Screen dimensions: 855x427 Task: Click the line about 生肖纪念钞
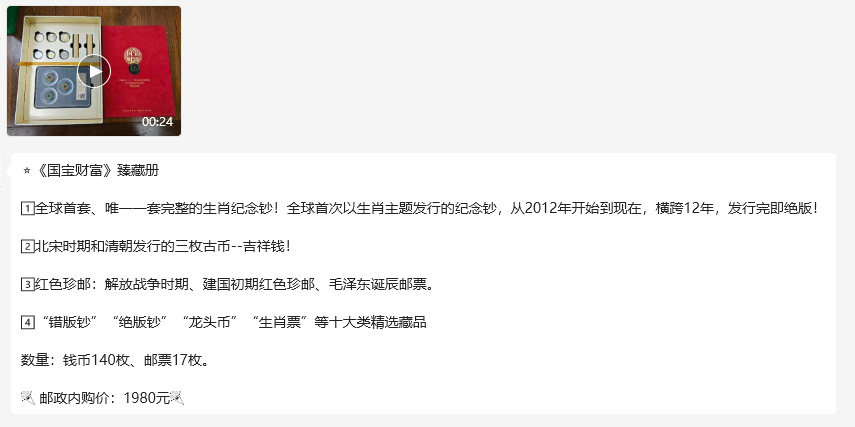point(420,209)
